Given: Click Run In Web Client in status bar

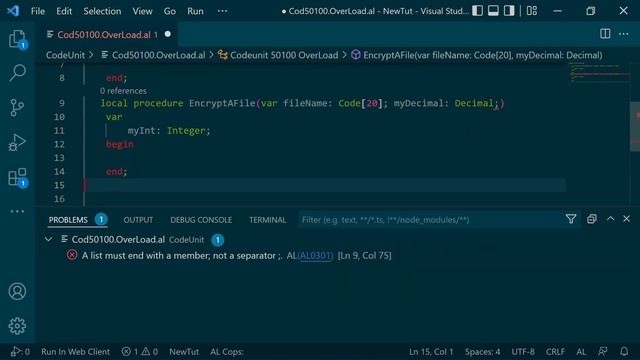Looking at the screenshot, I should point(76,351).
